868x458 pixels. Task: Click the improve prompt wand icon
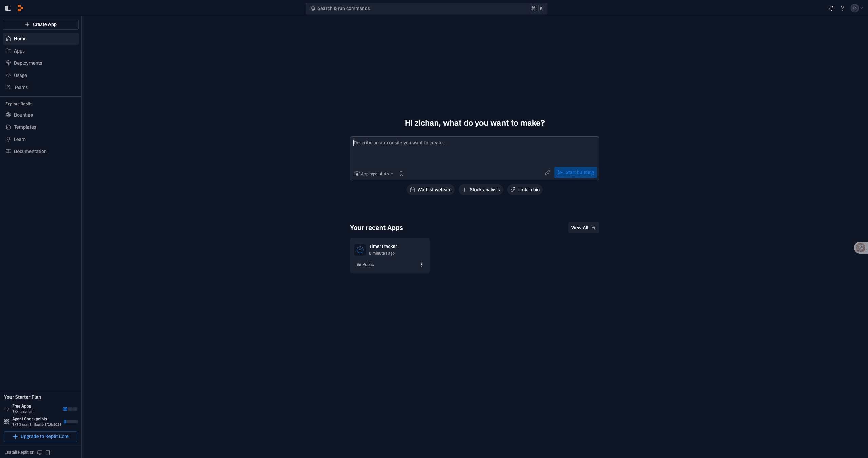click(x=547, y=172)
